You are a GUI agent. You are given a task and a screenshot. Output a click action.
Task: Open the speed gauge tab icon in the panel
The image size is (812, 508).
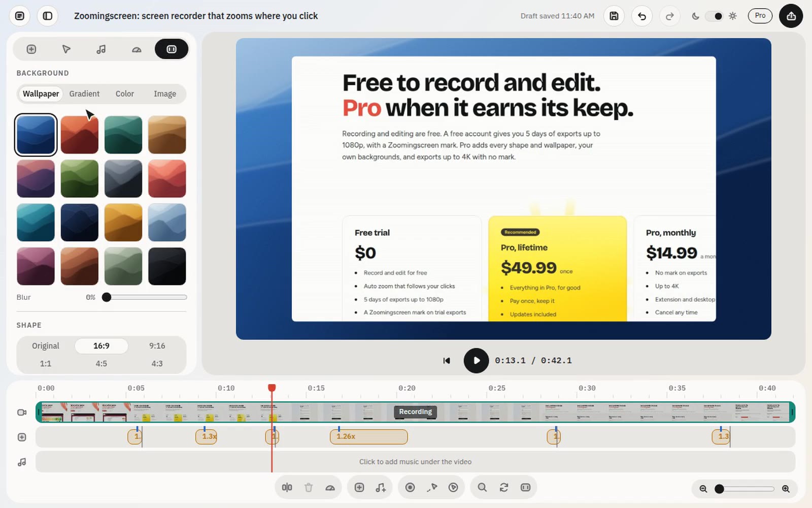click(137, 49)
